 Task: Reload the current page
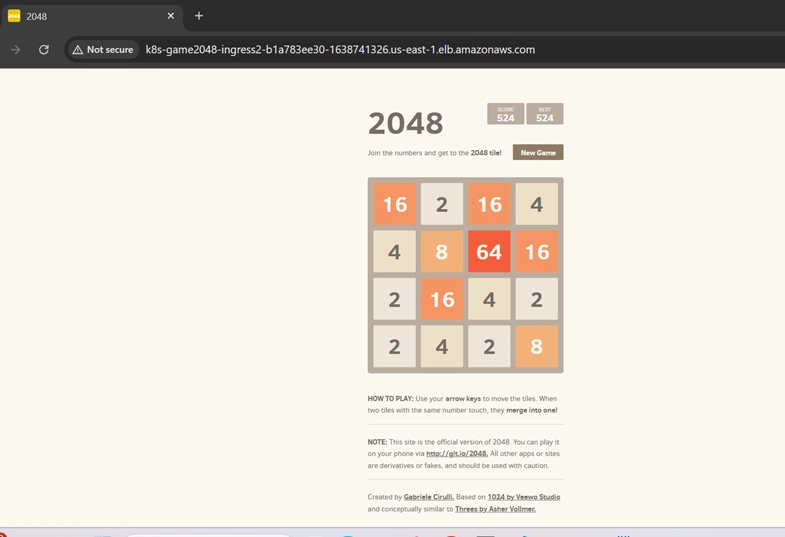pyautogui.click(x=44, y=50)
